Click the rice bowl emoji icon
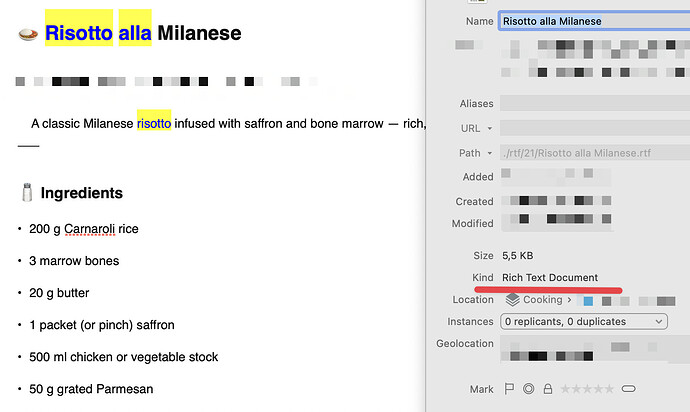The image size is (690, 412). click(x=28, y=34)
